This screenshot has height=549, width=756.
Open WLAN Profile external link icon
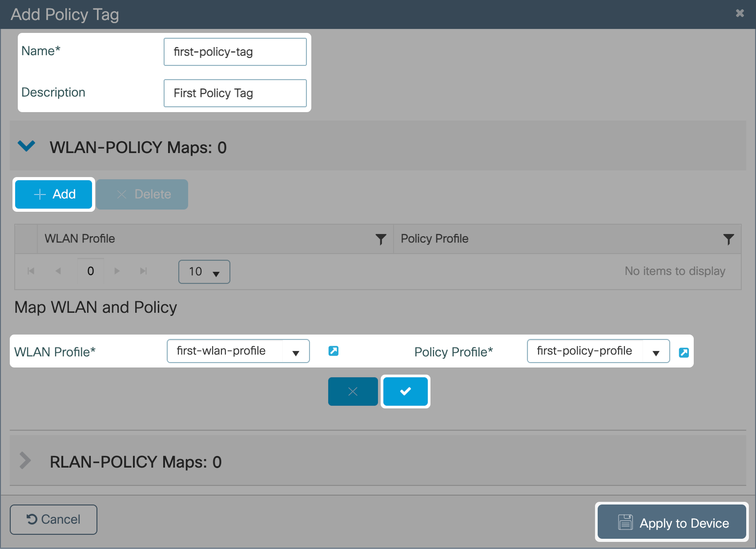(334, 351)
